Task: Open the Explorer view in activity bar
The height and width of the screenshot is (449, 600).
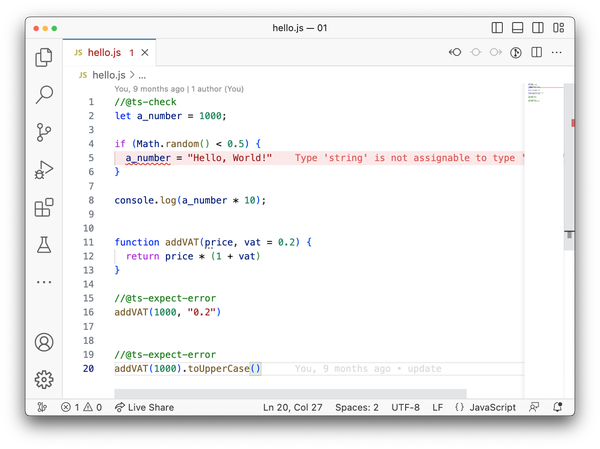Action: [x=44, y=58]
